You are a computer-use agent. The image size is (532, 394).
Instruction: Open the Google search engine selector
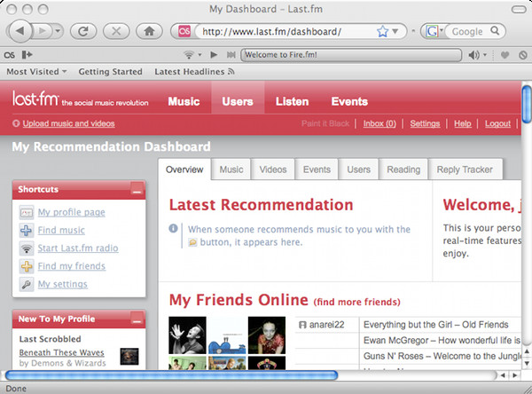pyautogui.click(x=434, y=32)
